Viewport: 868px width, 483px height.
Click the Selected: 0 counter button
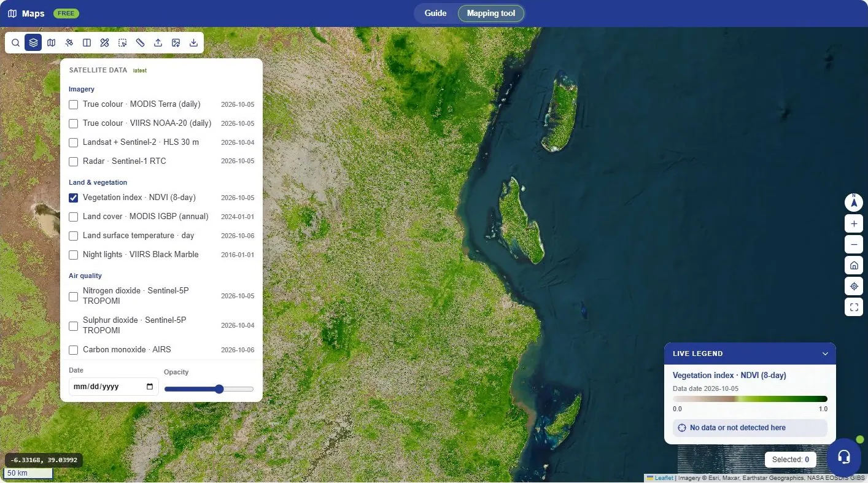791,460
